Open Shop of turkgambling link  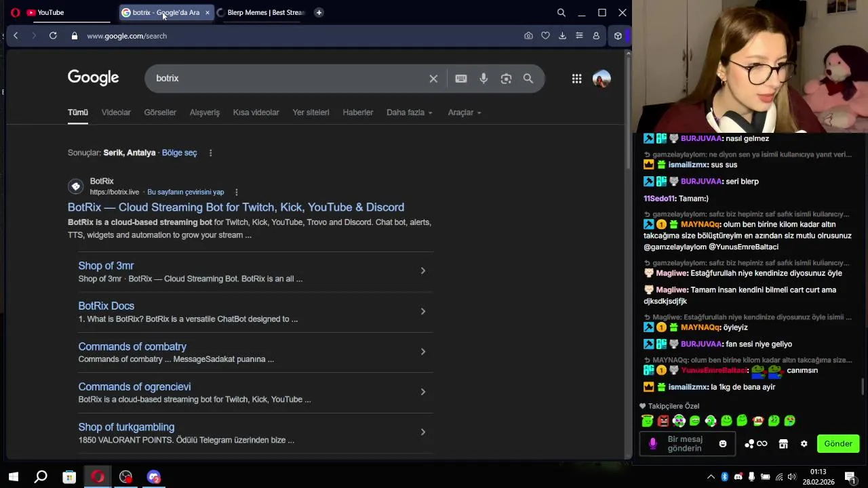tap(126, 427)
